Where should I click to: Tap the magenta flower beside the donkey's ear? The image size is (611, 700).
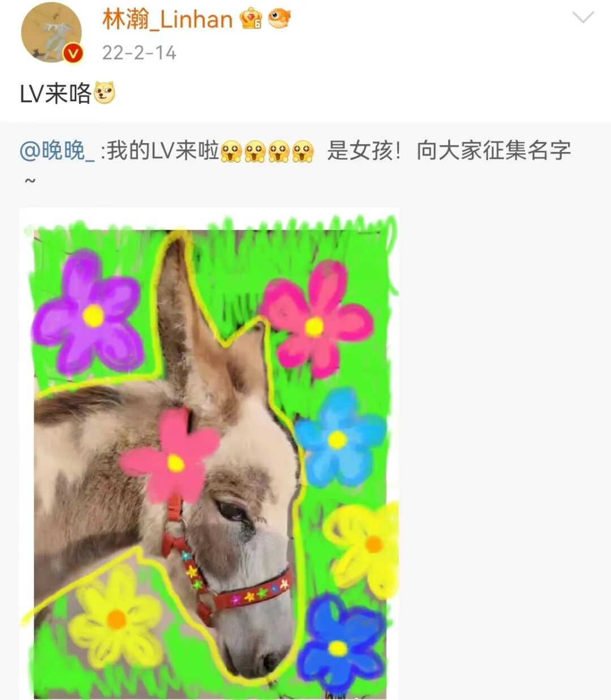[x=316, y=319]
